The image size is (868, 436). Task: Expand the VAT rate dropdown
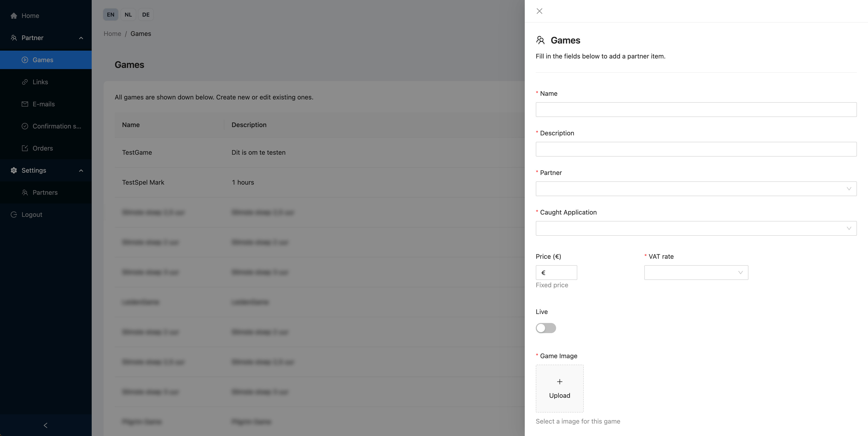696,272
